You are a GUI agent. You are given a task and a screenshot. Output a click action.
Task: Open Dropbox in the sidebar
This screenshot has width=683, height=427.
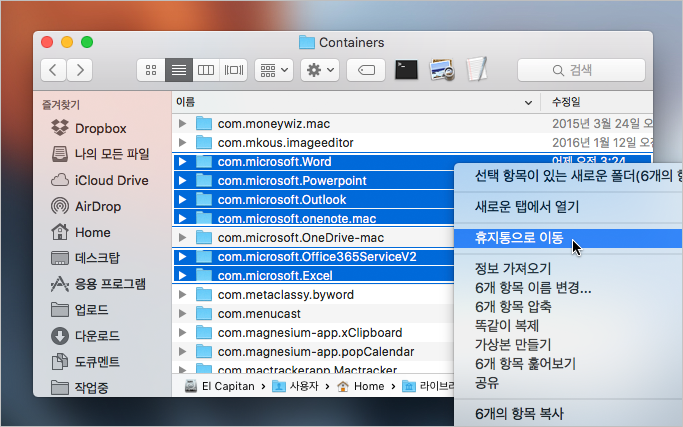tap(88, 128)
